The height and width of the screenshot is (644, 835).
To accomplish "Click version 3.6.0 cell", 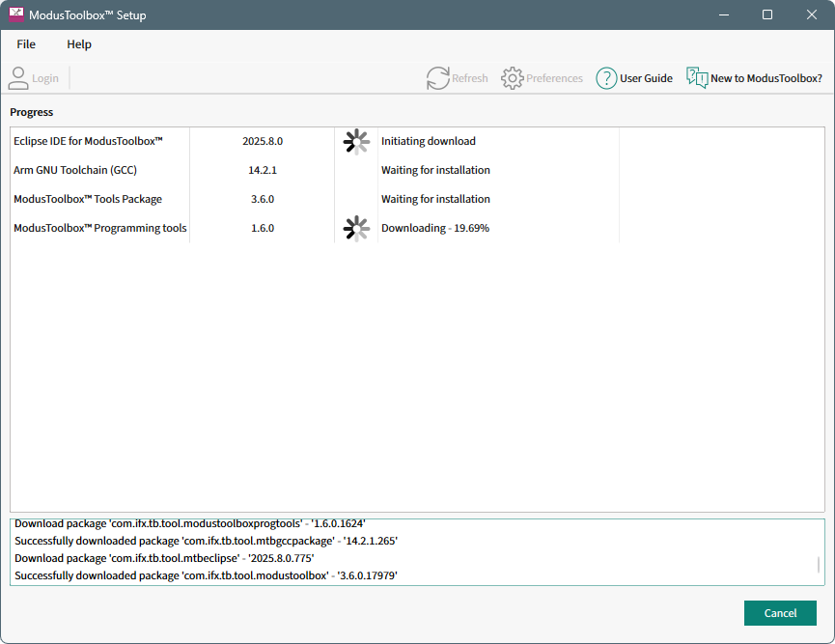I will tap(263, 199).
